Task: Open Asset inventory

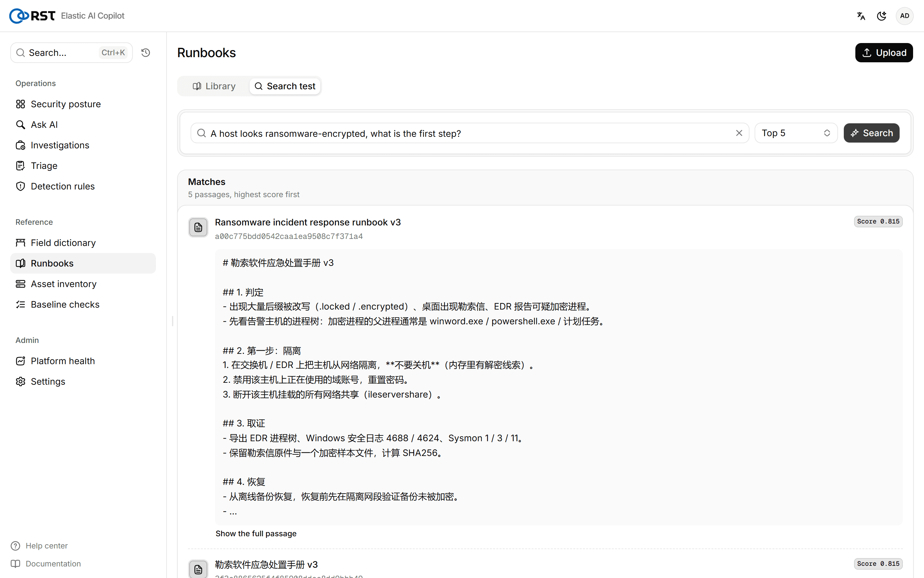Action: [x=83, y=284]
